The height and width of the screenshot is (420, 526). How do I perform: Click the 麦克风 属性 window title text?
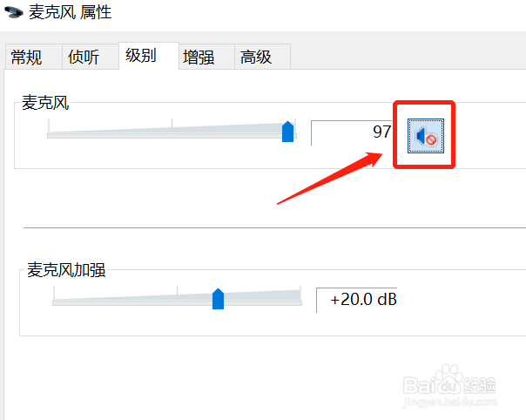click(x=70, y=12)
